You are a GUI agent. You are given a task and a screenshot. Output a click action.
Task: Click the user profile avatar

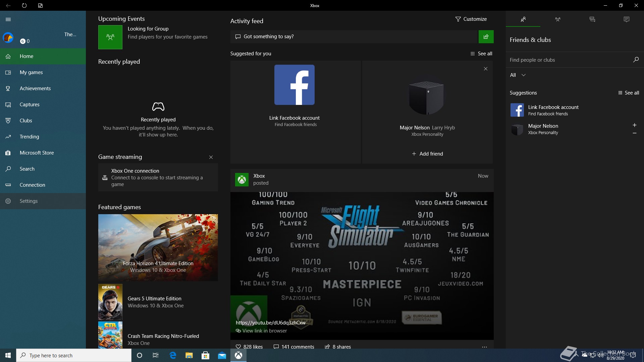click(x=8, y=38)
